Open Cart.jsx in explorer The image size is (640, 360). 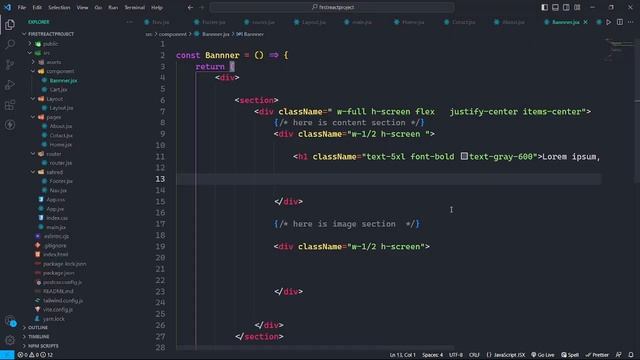coord(58,89)
